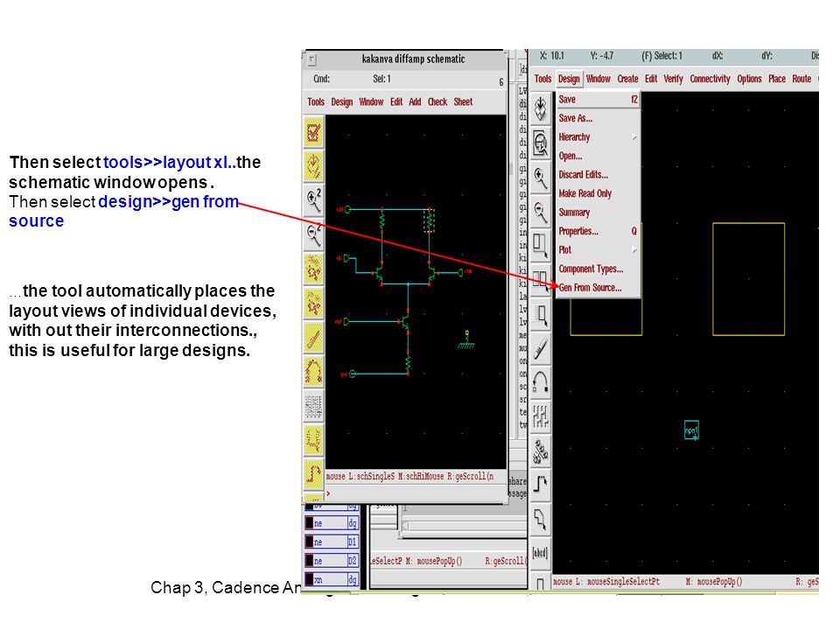Click Zoom In by 2 in schematic window
The height and width of the screenshot is (630, 840).
point(314,199)
